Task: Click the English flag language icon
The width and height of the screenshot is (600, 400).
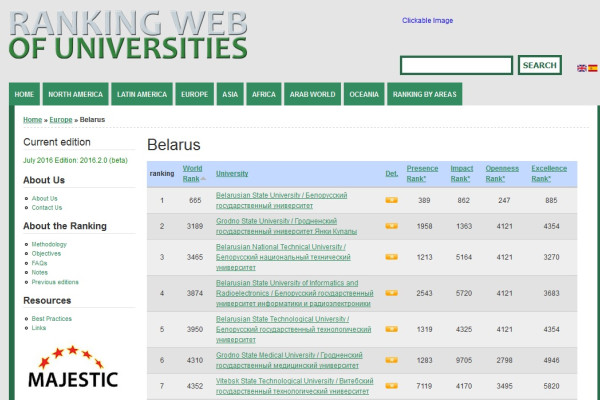Action: click(582, 68)
